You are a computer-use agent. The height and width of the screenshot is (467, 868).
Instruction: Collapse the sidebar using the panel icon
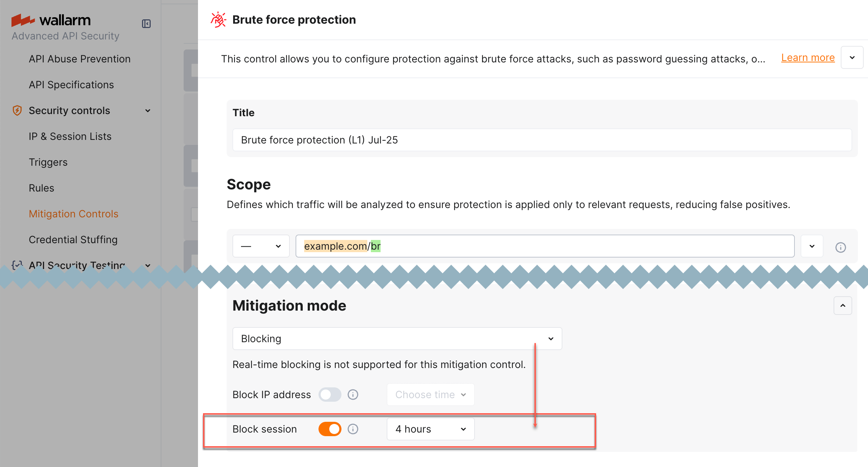tap(146, 23)
